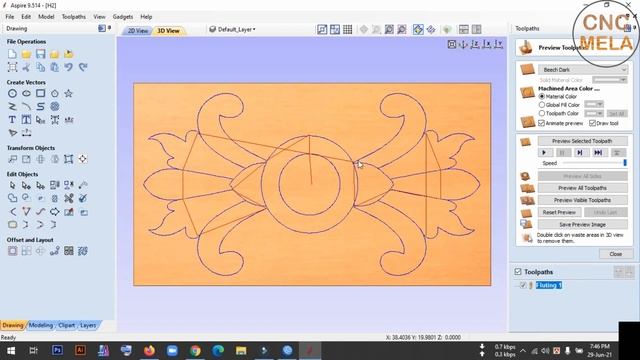The height and width of the screenshot is (360, 640).
Task: Select the Draw Text tool
Action: 12,120
